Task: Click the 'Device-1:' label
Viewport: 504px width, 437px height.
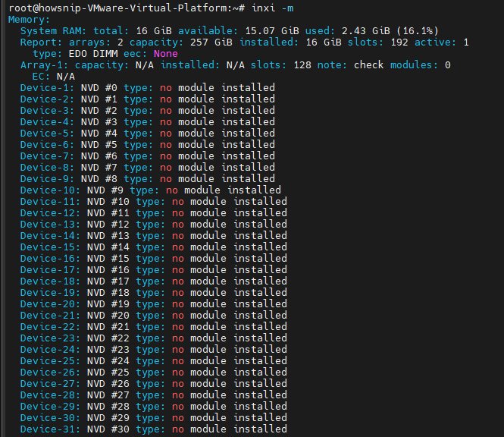Action: coord(47,88)
